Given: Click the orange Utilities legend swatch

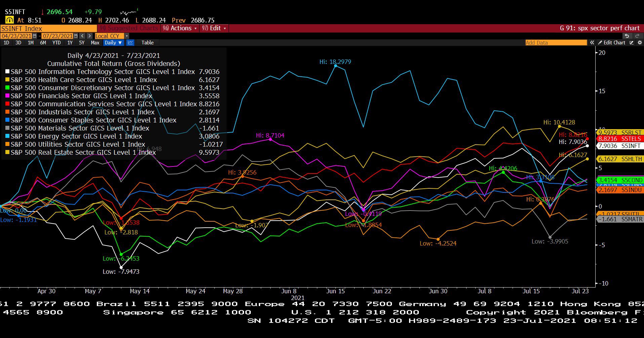Looking at the screenshot, I should (x=7, y=144).
